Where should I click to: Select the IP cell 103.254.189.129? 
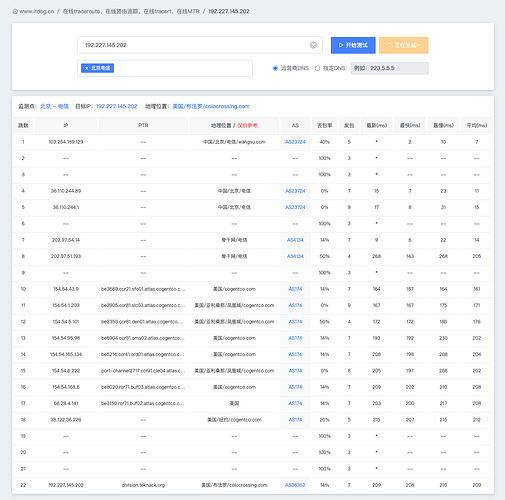click(66, 142)
